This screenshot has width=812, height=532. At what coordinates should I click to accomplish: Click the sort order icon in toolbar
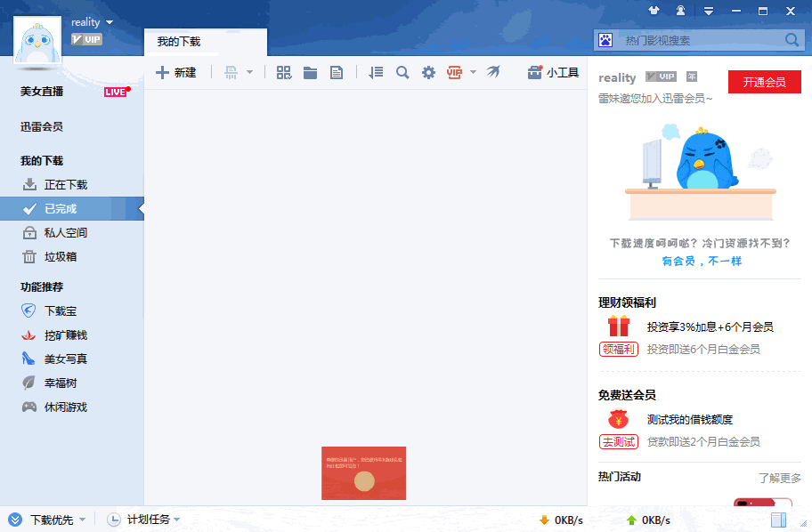[375, 72]
